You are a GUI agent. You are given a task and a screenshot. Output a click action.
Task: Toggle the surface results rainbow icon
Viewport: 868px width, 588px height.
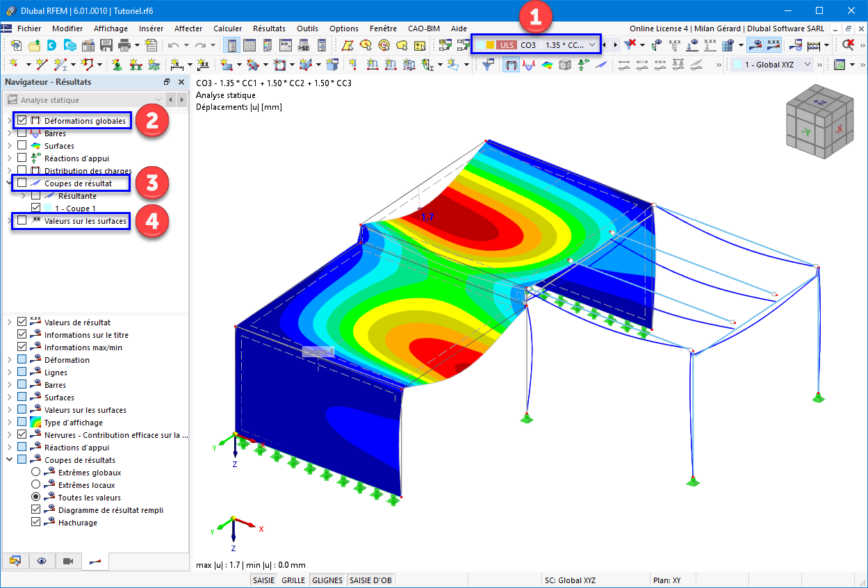coord(547,65)
